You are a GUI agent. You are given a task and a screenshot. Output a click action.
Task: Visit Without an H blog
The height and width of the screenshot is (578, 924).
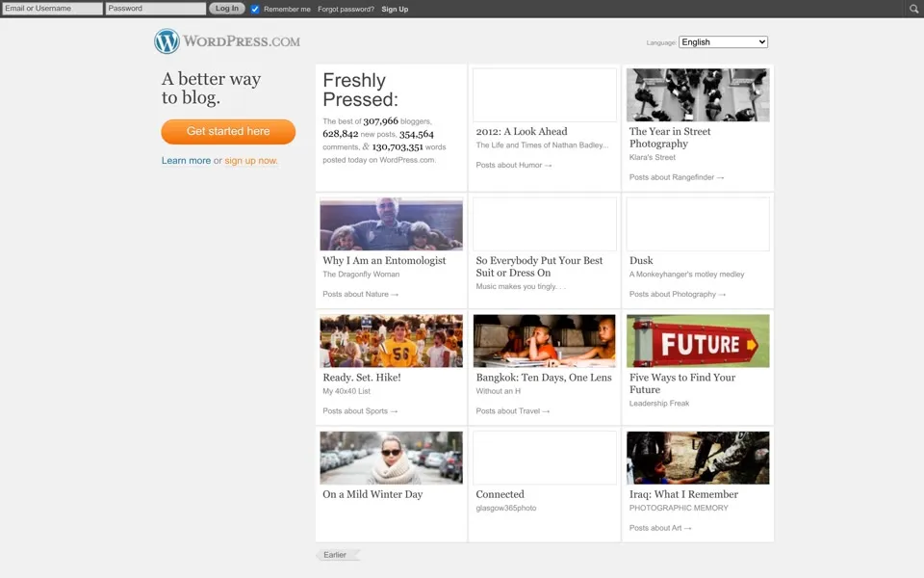499,391
